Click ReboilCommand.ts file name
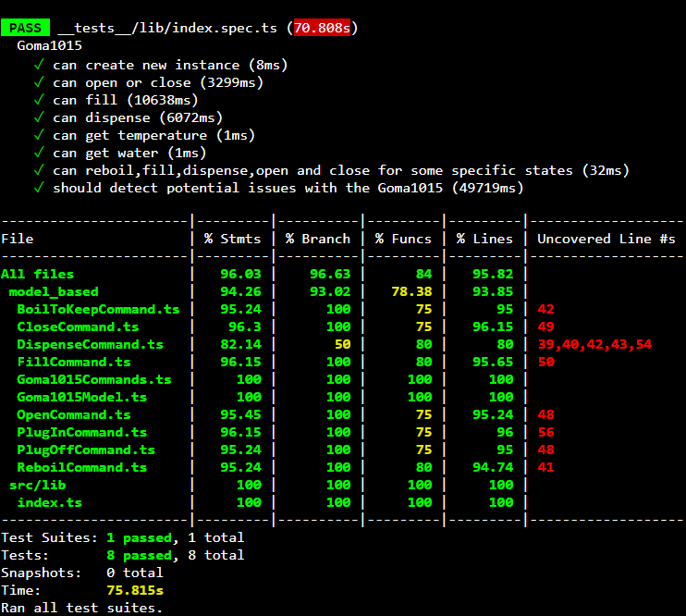Image resolution: width=686 pixels, height=616 pixels. point(81,467)
